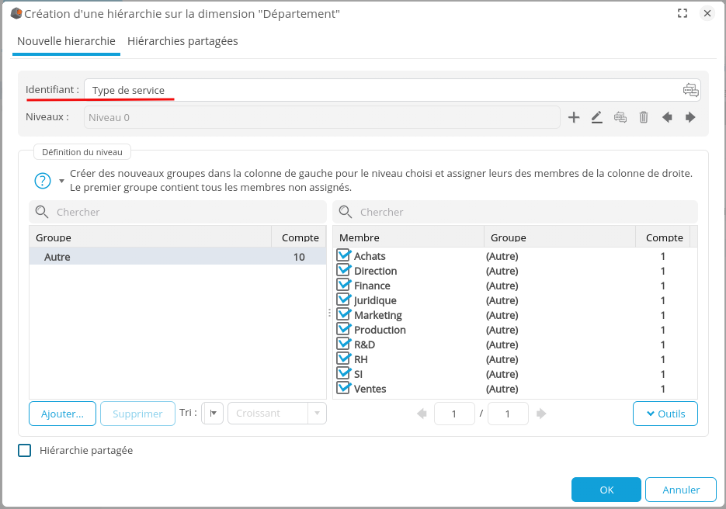
Task: Confirm with the OK button
Action: (x=606, y=490)
